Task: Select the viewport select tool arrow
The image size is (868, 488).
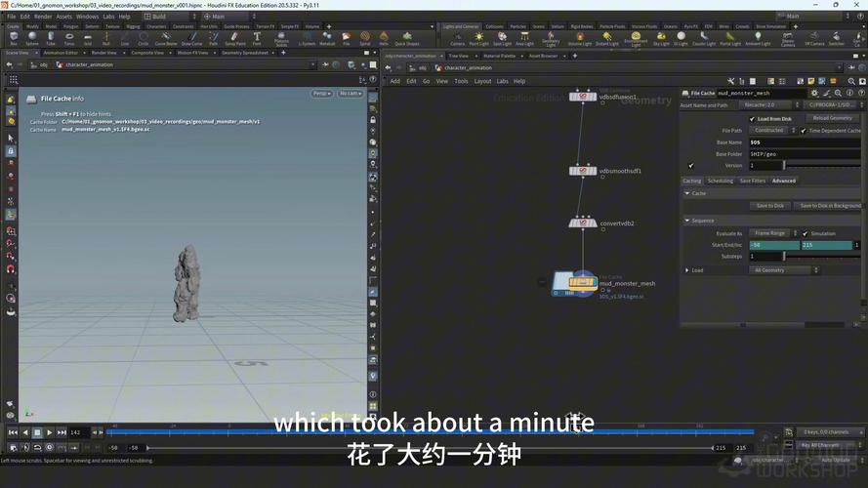Action: (11, 138)
